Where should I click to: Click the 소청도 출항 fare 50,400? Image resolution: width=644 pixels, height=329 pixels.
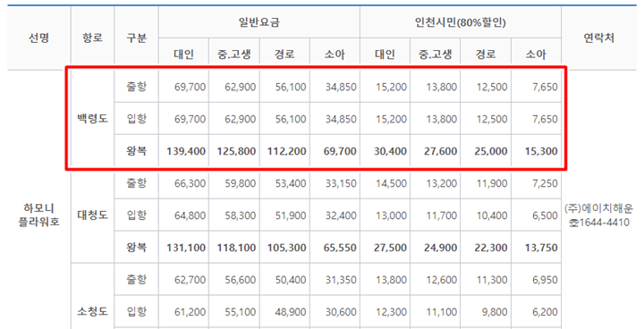(x=291, y=280)
